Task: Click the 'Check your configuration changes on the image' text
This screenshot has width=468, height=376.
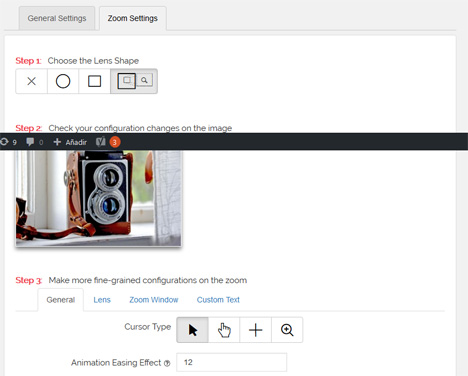Action: point(140,128)
